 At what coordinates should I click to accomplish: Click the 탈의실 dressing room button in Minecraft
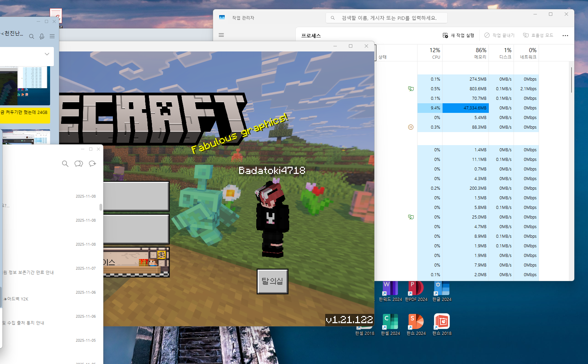click(x=272, y=281)
